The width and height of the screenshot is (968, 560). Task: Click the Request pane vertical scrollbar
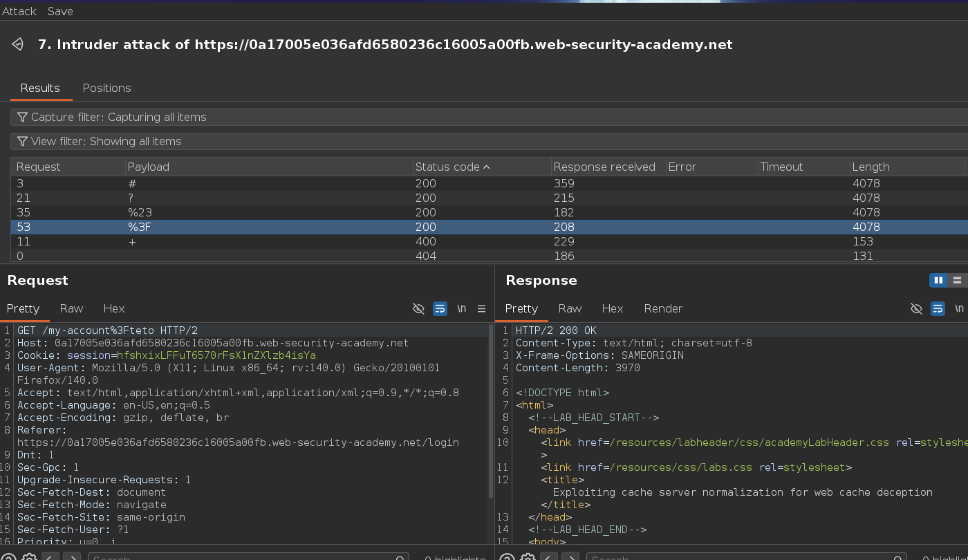(491, 411)
